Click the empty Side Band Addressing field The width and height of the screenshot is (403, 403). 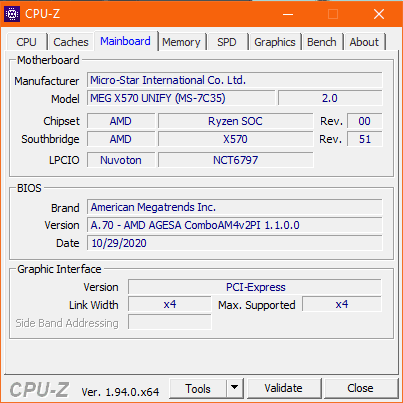click(x=170, y=322)
